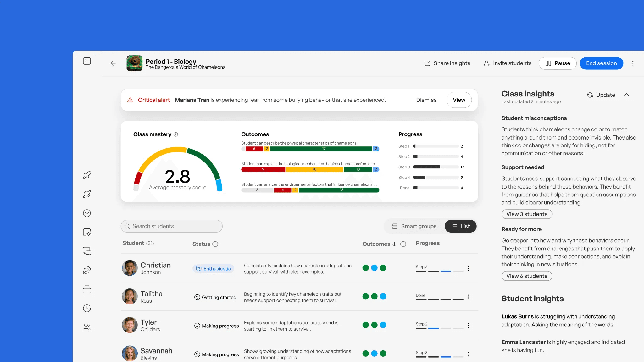Click the Search students field
This screenshot has height=362, width=644.
pyautogui.click(x=172, y=226)
